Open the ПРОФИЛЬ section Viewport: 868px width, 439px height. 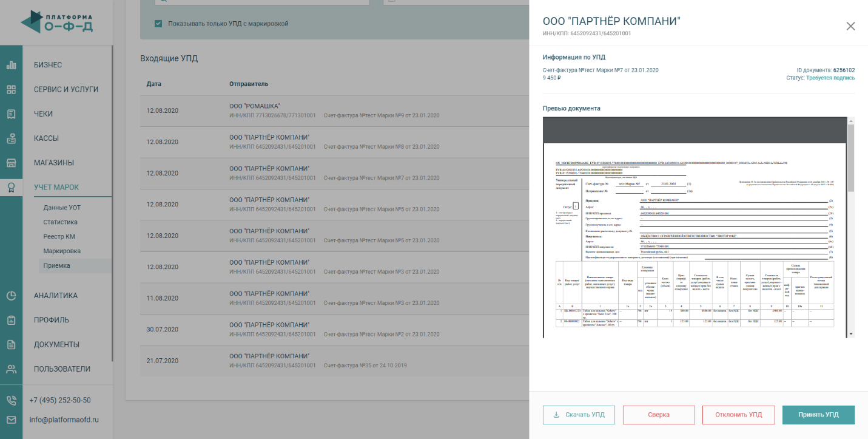pos(52,320)
